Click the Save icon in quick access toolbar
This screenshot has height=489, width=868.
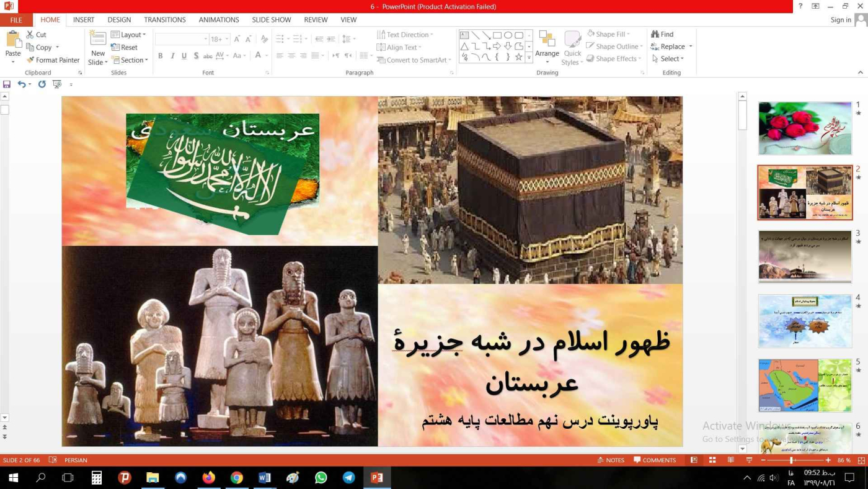pyautogui.click(x=7, y=84)
